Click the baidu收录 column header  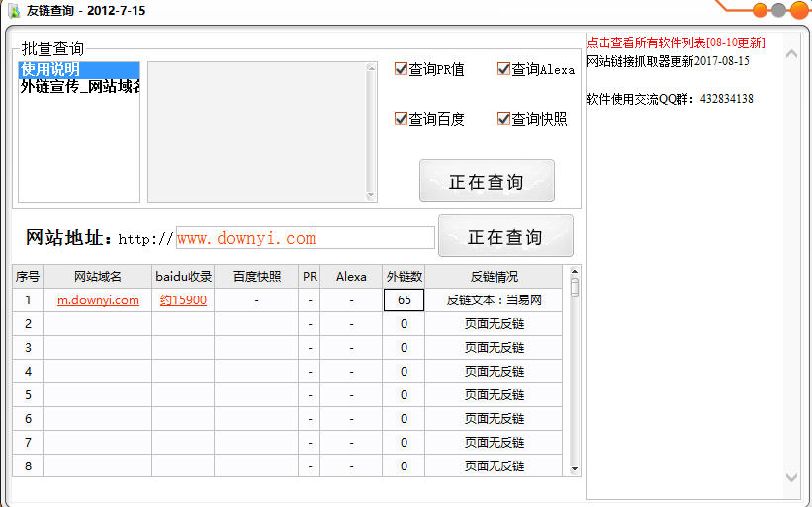coord(183,277)
